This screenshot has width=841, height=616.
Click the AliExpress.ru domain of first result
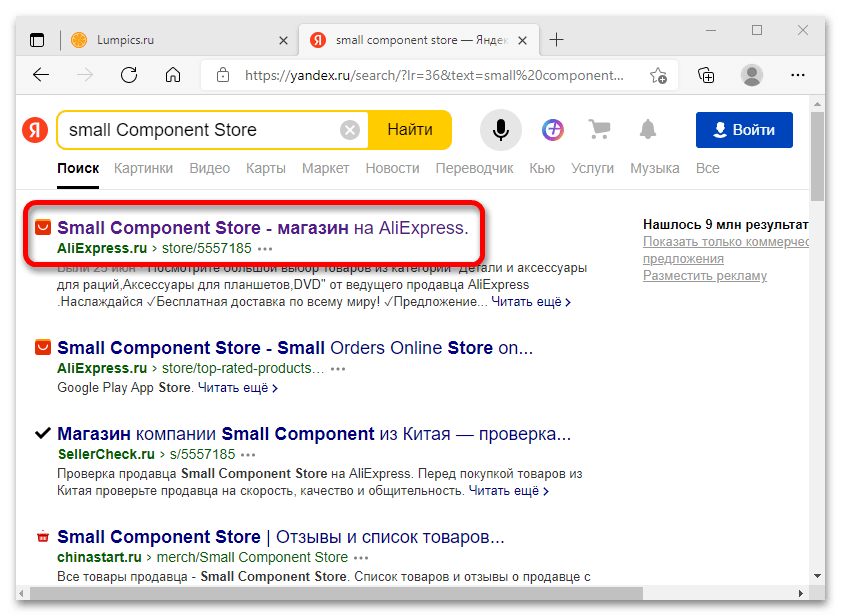102,248
